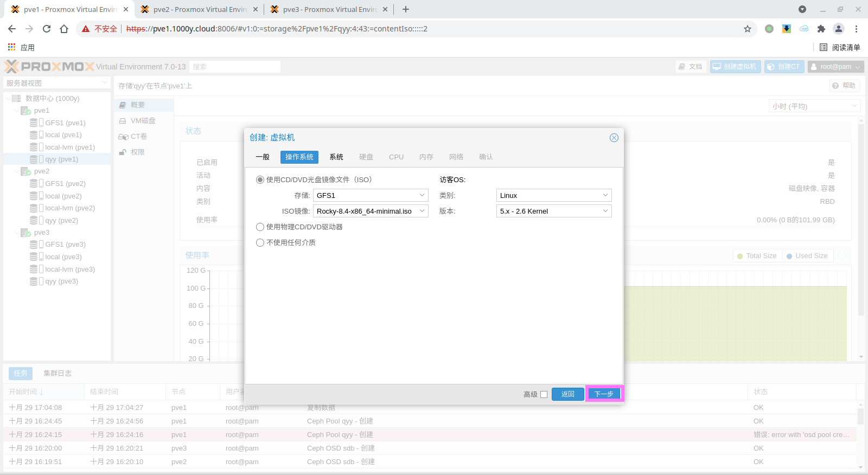The image size is (868, 475).
Task: Open the Chrome profile avatar icon
Action: tap(838, 29)
